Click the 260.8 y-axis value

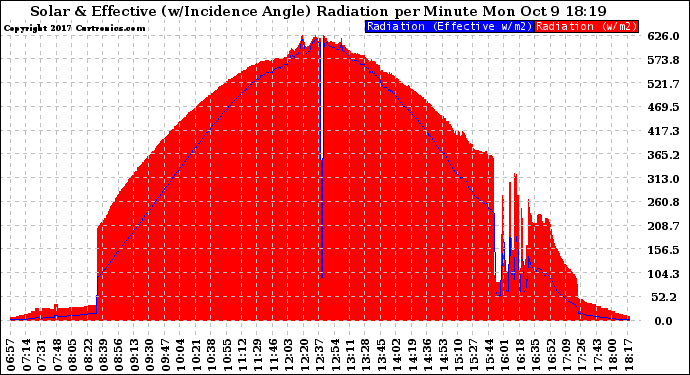(x=663, y=202)
